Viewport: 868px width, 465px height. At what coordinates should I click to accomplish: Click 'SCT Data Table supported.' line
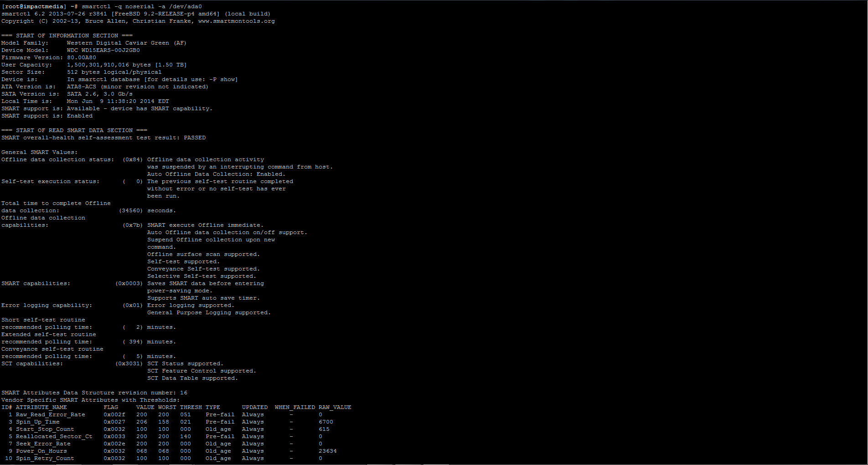tap(192, 378)
